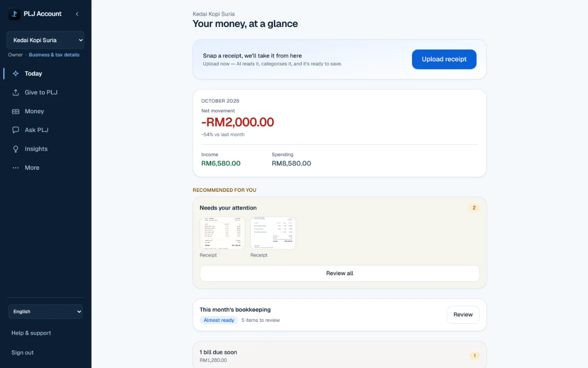Viewport: 588px width, 368px height.
Task: Click the Almost ready status badge
Action: 219,320
